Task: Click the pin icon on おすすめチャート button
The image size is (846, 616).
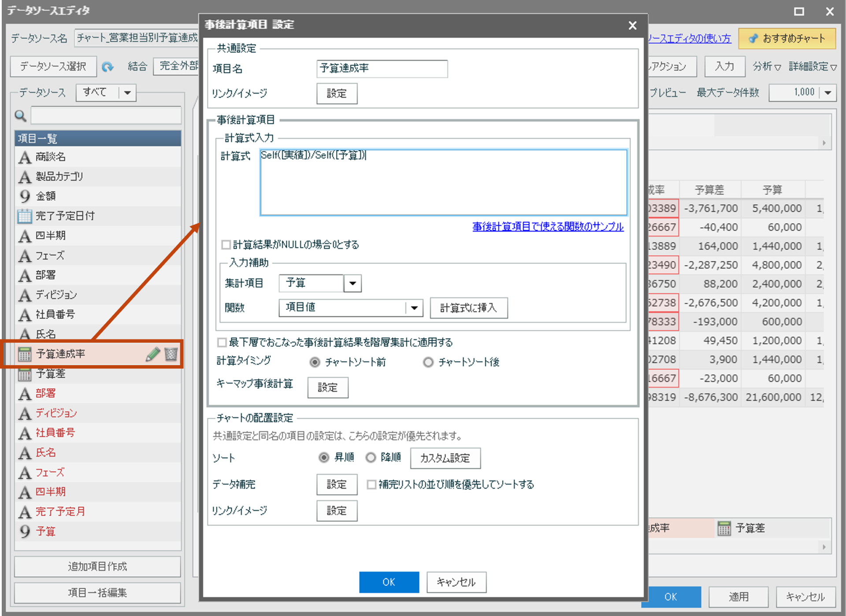Action: point(753,39)
